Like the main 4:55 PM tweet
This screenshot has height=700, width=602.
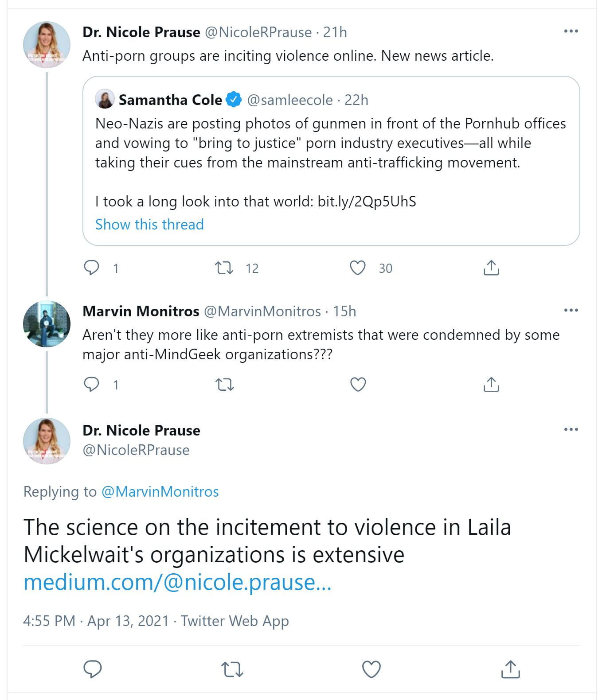pyautogui.click(x=371, y=669)
